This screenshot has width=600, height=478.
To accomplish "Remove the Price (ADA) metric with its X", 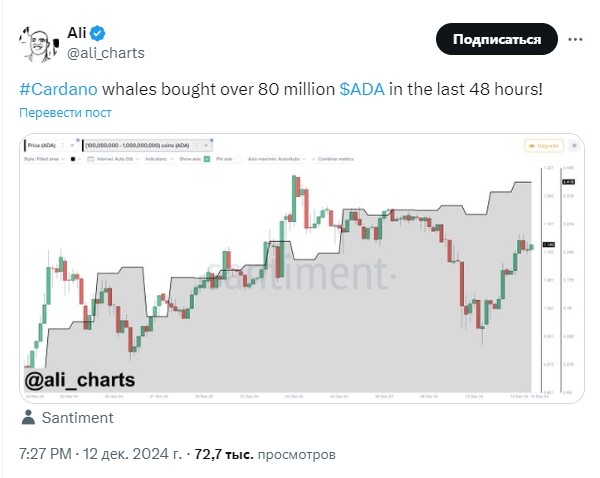I will [72, 145].
